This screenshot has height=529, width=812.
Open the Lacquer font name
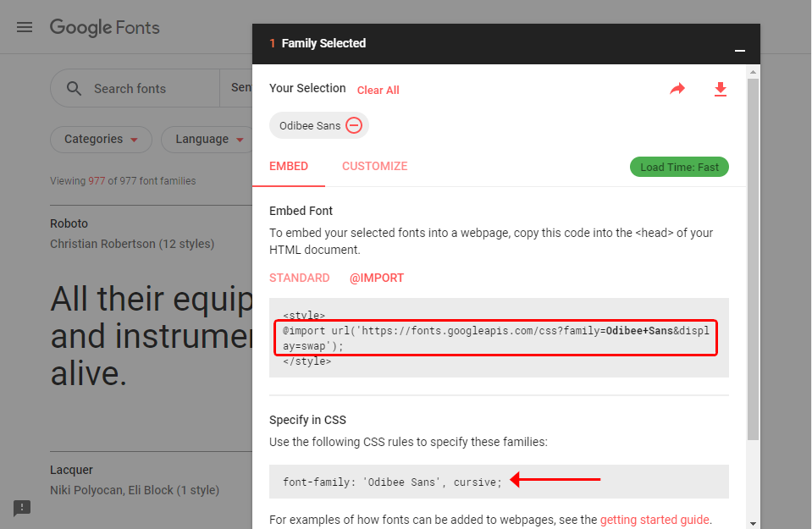pos(71,470)
